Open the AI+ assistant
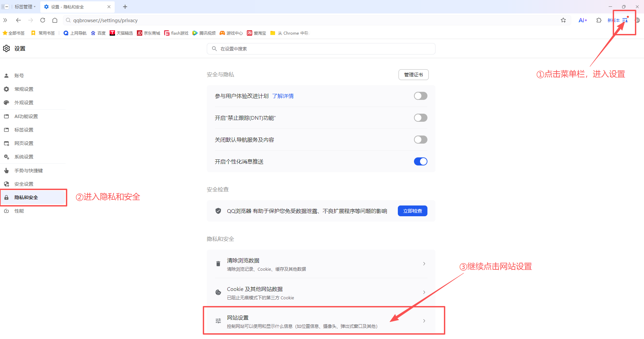This screenshot has width=644, height=339. point(583,20)
